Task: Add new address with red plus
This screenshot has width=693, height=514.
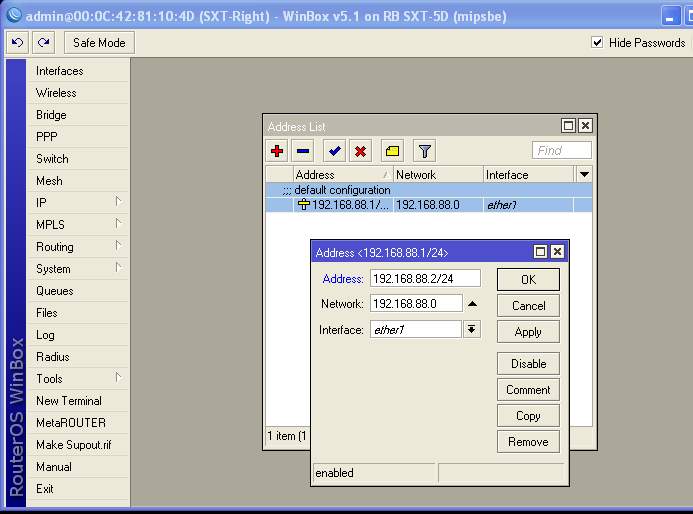Action: [277, 151]
